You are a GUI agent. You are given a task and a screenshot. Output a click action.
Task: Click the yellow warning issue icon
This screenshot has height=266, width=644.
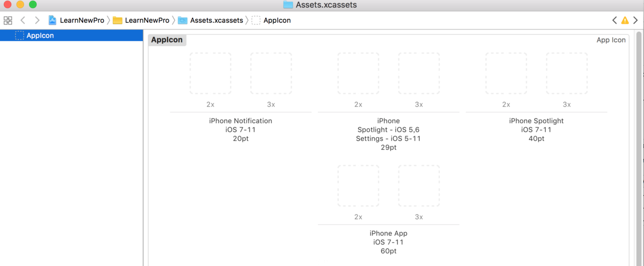625,20
